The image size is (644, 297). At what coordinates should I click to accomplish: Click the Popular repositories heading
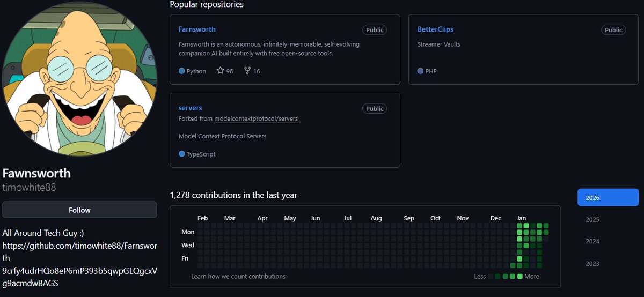[207, 4]
